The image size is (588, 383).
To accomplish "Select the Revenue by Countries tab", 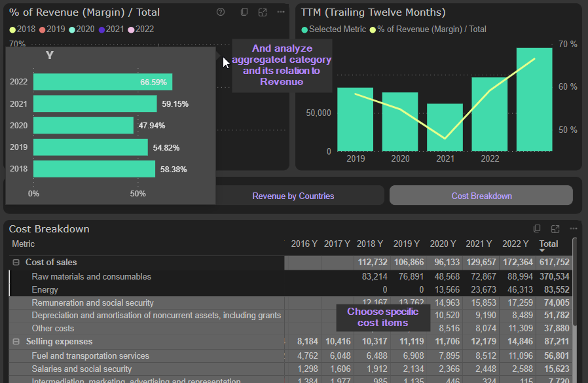I will point(293,196).
